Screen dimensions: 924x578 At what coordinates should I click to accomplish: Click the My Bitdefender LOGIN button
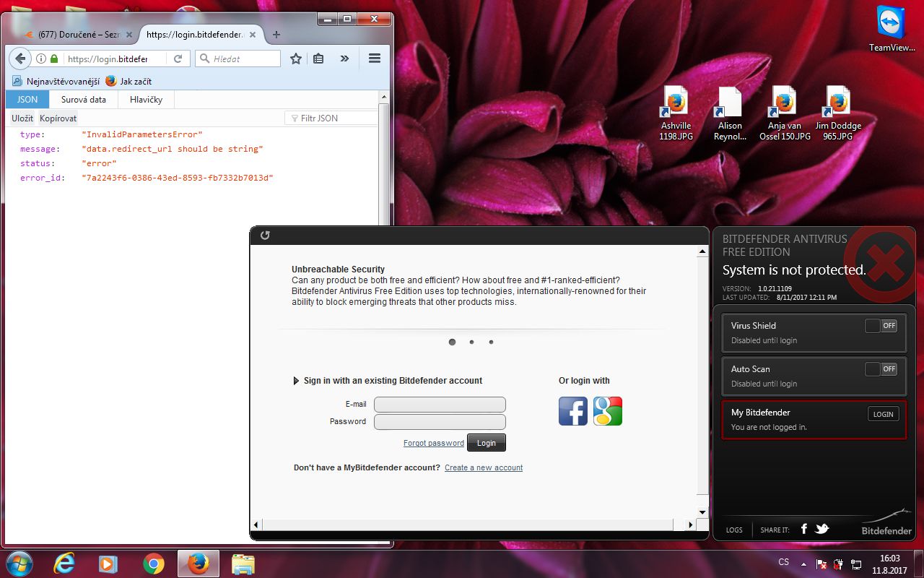click(x=883, y=414)
